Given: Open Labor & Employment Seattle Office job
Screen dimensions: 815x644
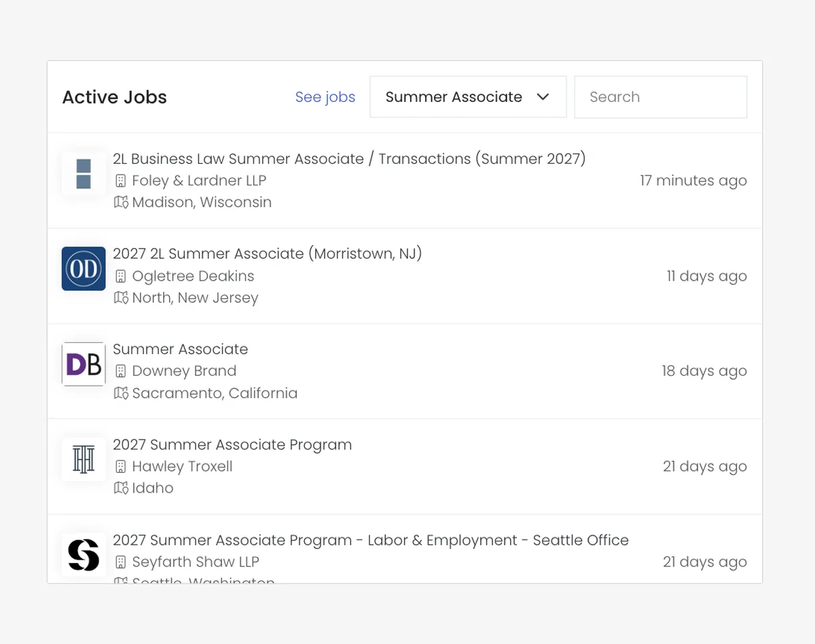Looking at the screenshot, I should coord(371,540).
